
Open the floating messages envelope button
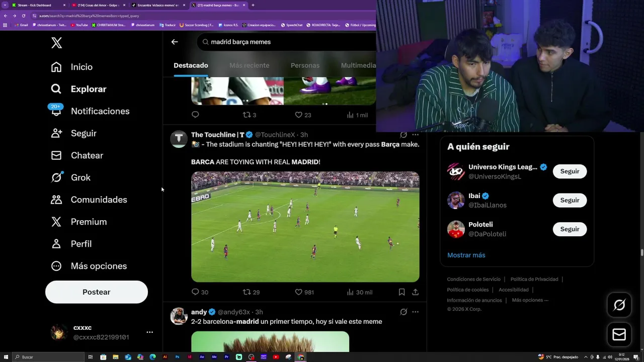619,334
